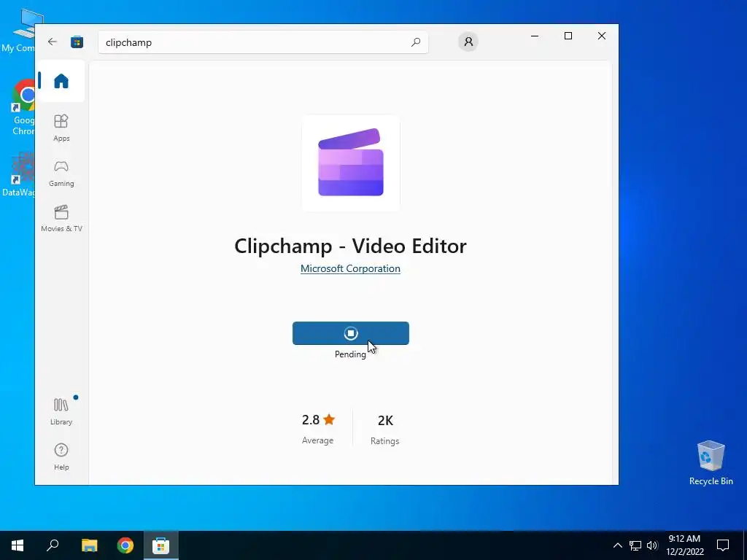Image resolution: width=747 pixels, height=560 pixels.
Task: Click the Pending status text
Action: coord(350,354)
